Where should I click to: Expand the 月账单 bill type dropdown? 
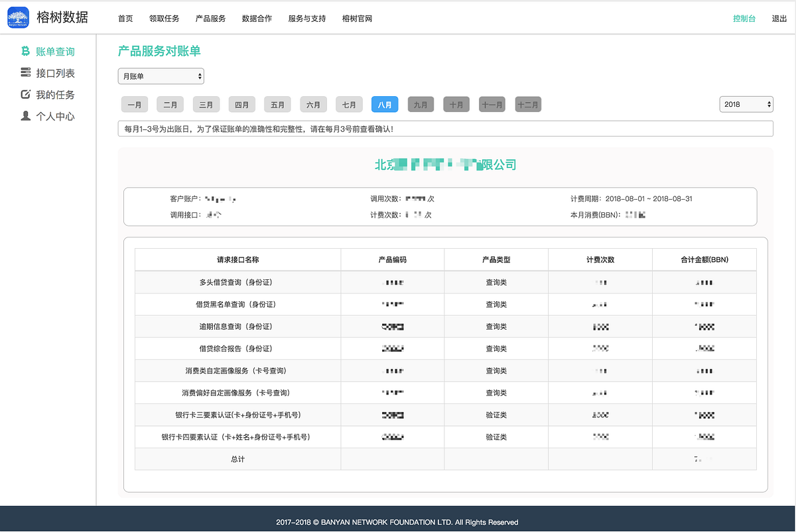(x=161, y=76)
